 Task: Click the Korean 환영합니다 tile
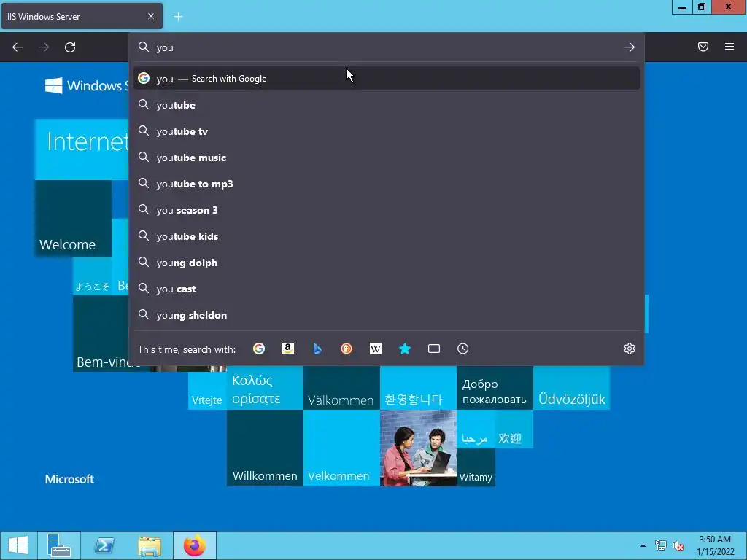pos(418,388)
